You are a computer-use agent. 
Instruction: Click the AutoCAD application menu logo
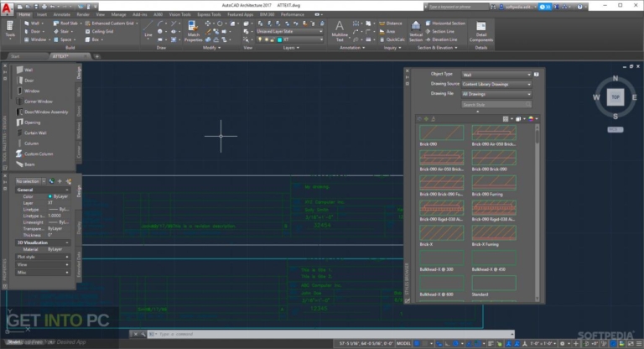click(x=7, y=8)
